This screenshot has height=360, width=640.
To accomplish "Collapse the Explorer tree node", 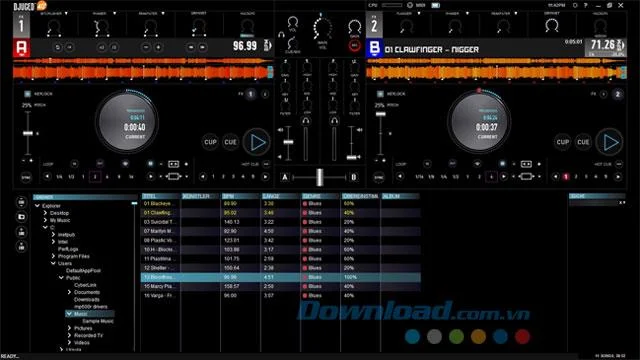I will point(37,206).
